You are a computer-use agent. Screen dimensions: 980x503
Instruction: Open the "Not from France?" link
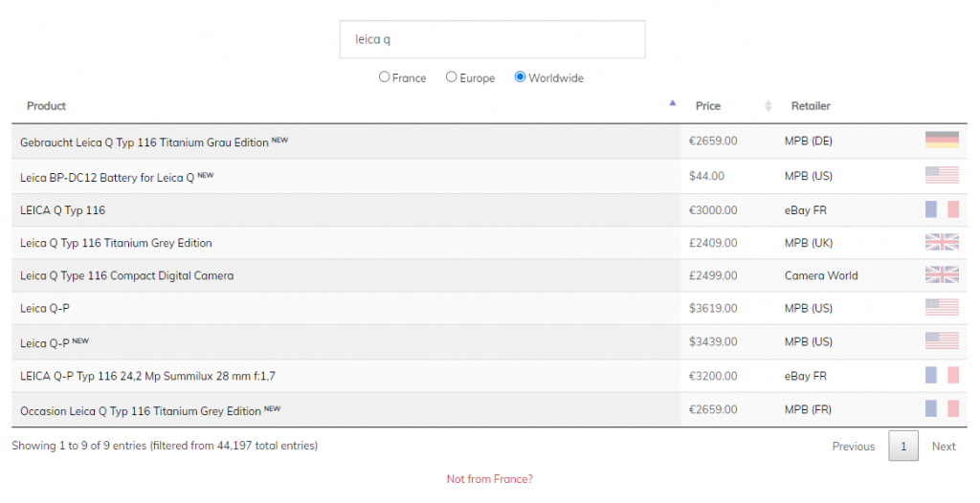click(x=489, y=479)
